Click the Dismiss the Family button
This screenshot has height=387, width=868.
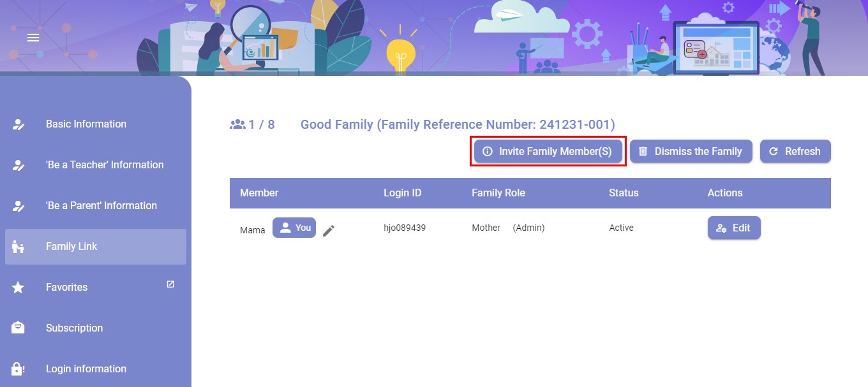pyautogui.click(x=691, y=152)
